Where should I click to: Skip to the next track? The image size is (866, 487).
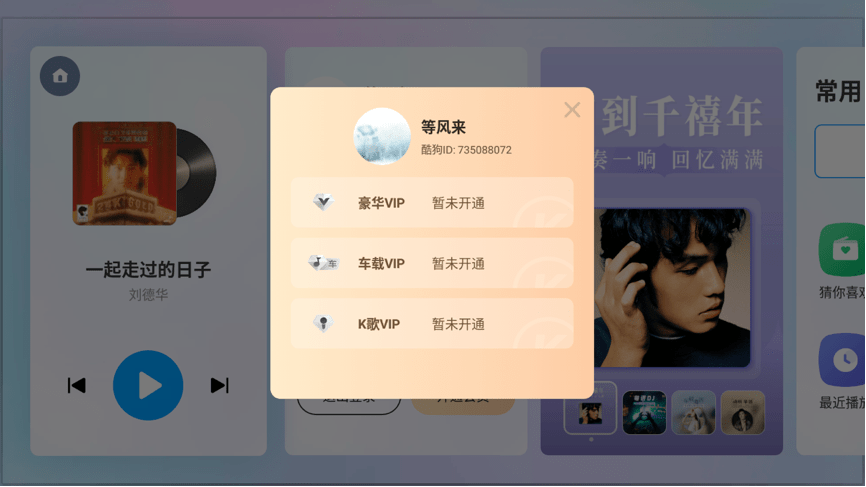click(x=220, y=385)
